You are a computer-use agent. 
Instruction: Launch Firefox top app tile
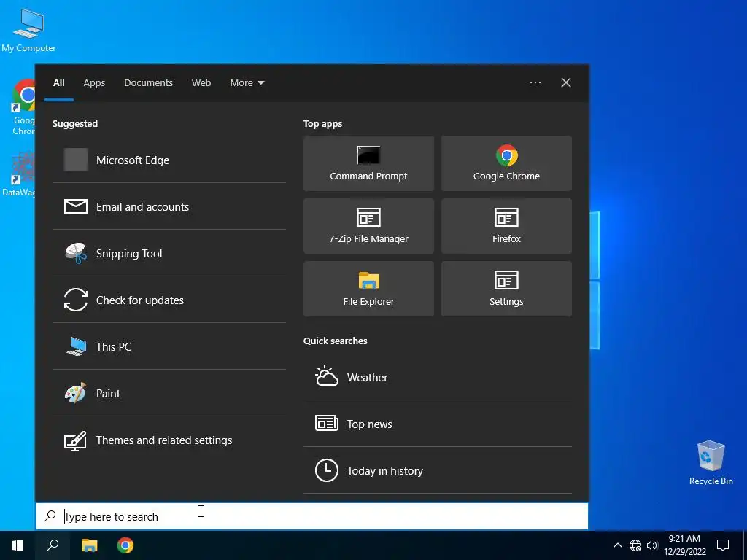506,226
